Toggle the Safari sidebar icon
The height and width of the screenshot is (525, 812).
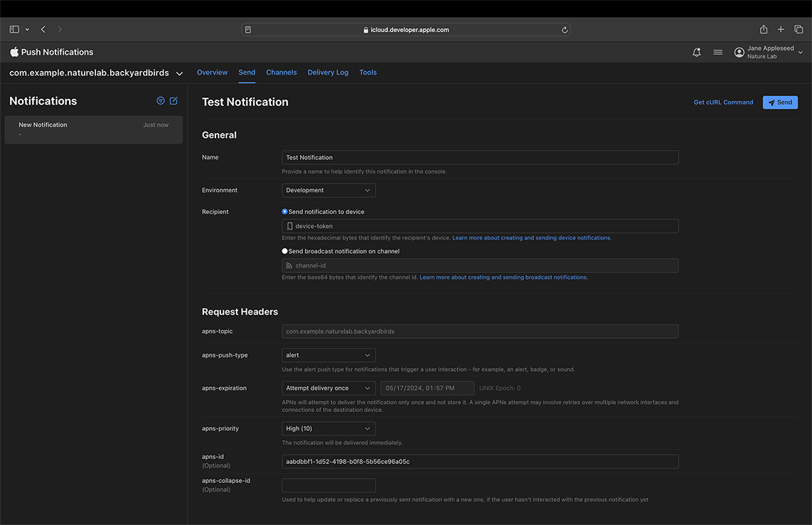[14, 30]
